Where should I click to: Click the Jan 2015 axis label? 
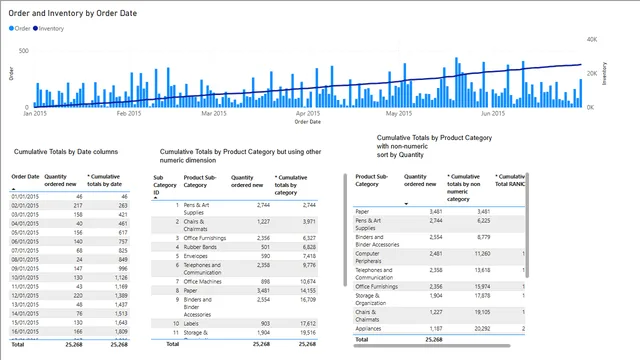[x=35, y=113]
